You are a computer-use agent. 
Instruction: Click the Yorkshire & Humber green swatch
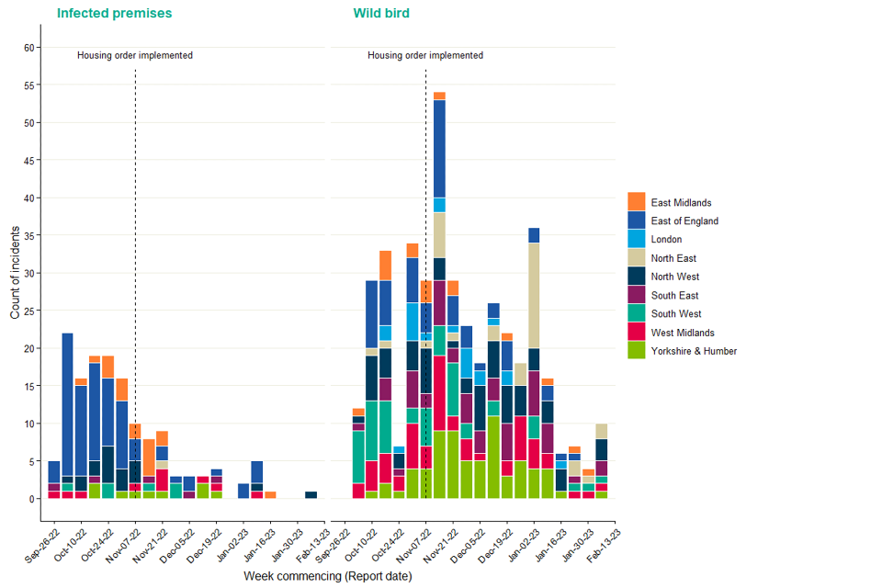635,350
